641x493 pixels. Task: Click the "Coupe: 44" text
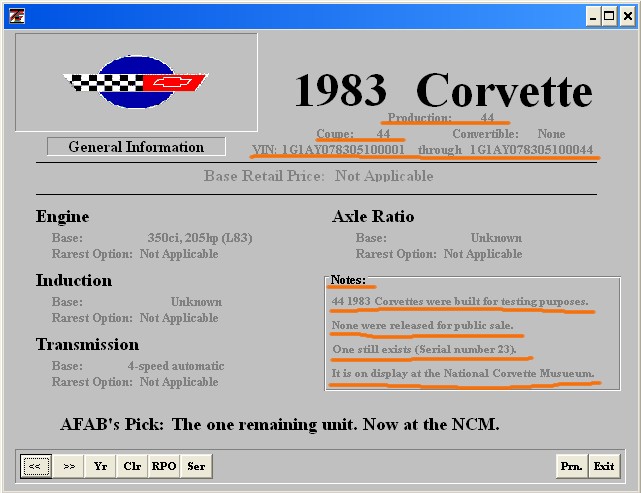pos(354,134)
